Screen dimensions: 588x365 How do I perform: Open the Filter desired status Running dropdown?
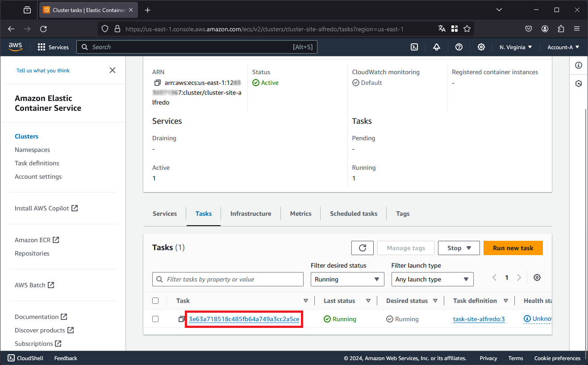[347, 279]
